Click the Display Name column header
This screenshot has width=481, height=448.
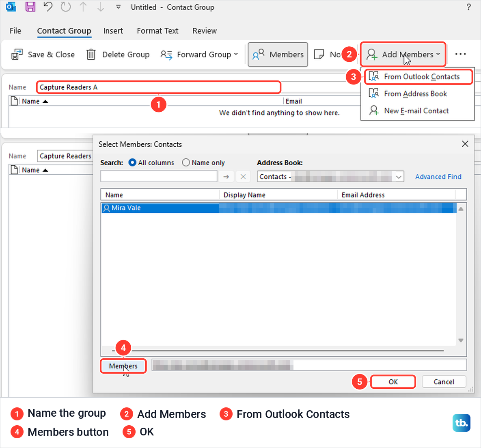278,195
